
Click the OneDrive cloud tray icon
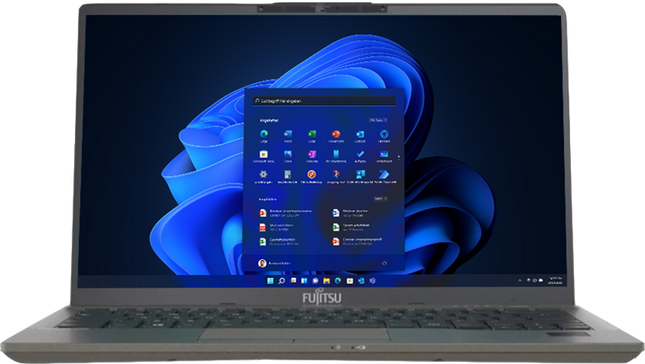pyautogui.click(x=541, y=281)
